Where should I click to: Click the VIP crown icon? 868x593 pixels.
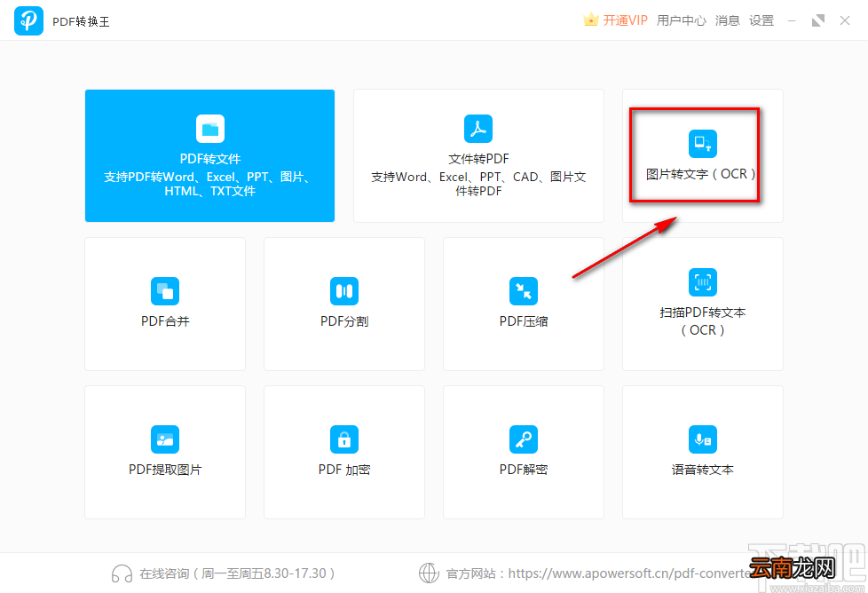point(591,20)
